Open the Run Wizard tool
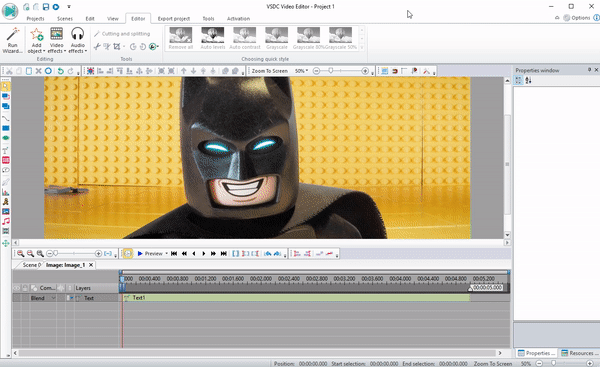Screen dimensions: 600x367 12,40
